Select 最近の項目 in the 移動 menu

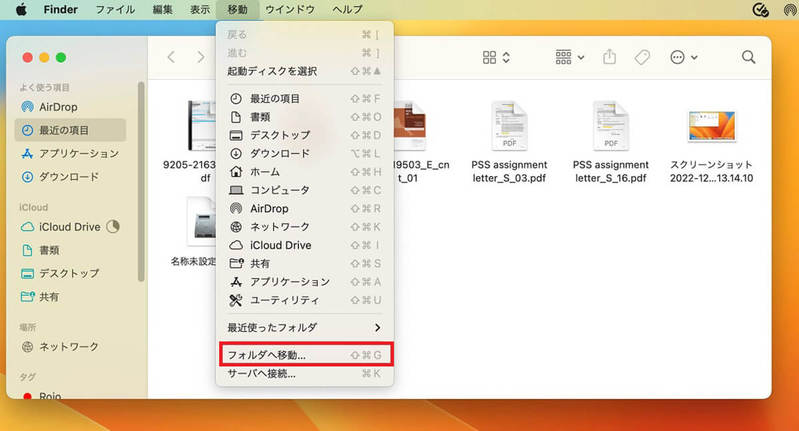(304, 99)
